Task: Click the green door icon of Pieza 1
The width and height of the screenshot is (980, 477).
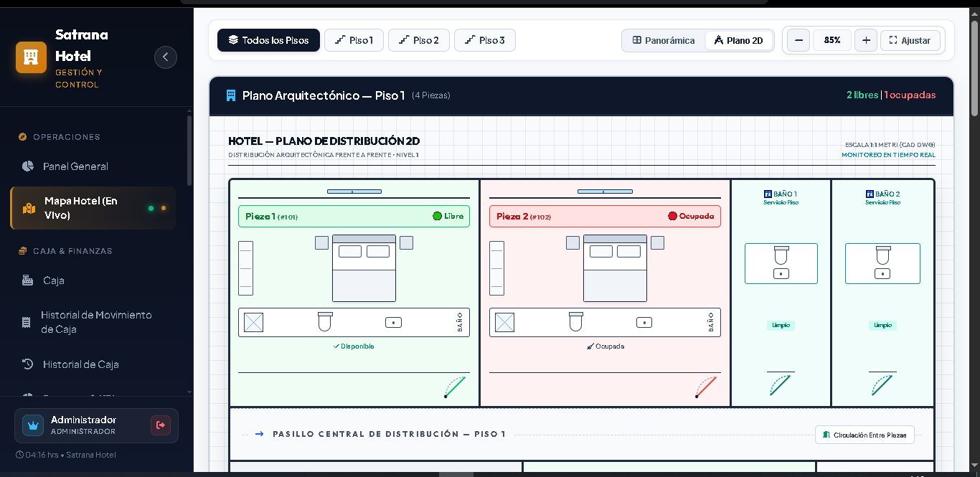Action: click(x=455, y=387)
